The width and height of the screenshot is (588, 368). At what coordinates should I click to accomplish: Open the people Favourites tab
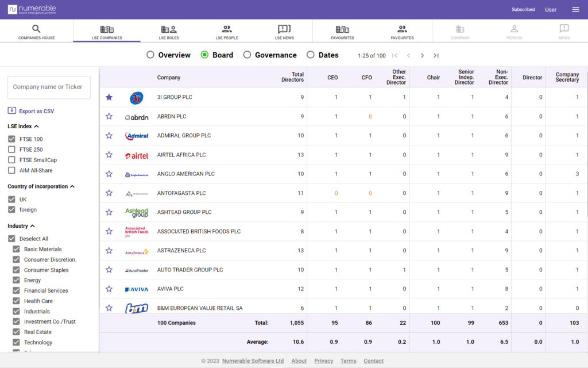(402, 32)
